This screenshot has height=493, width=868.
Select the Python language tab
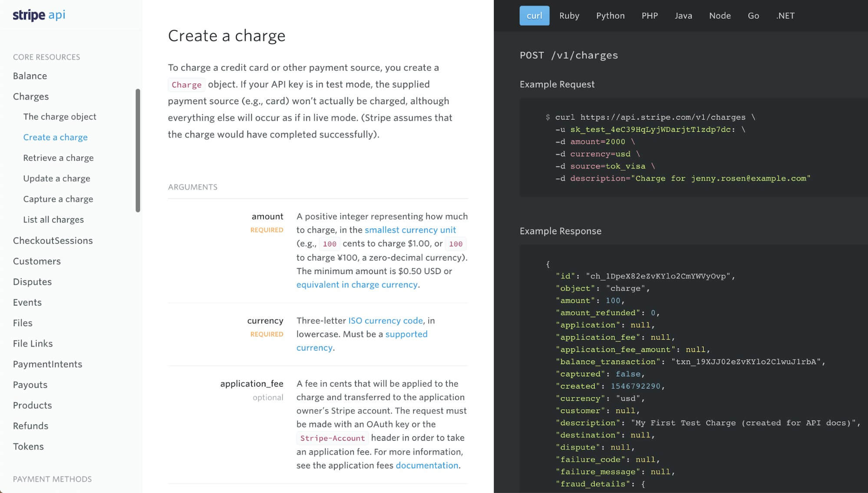coord(610,16)
